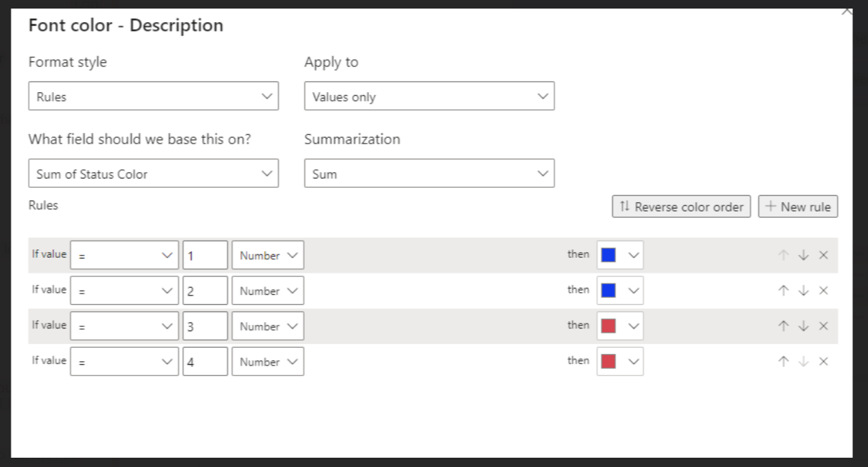The width and height of the screenshot is (868, 467).
Task: Open the Sum of Status Color field dropdown
Action: click(x=153, y=174)
